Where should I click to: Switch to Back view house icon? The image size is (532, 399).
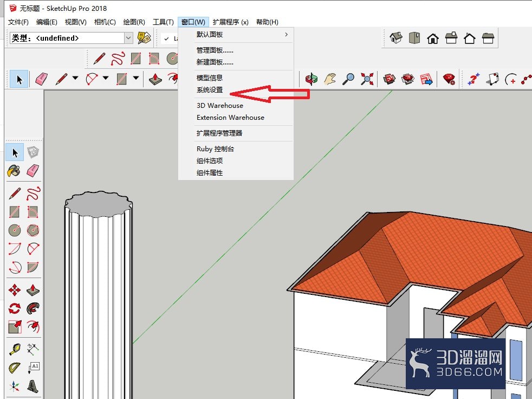coord(469,38)
